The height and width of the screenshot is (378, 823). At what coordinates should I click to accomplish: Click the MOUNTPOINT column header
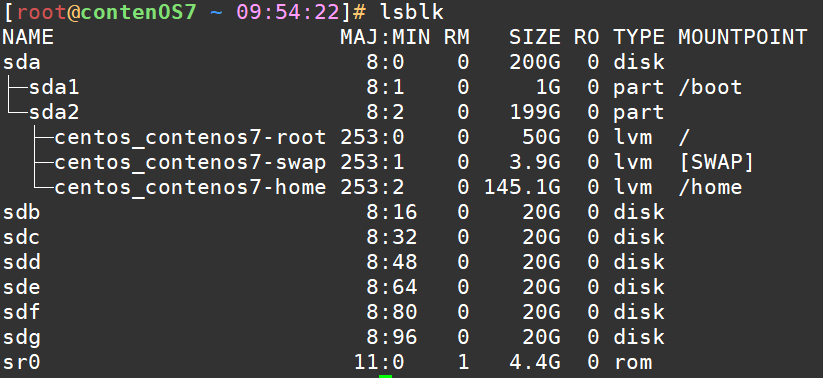point(743,37)
